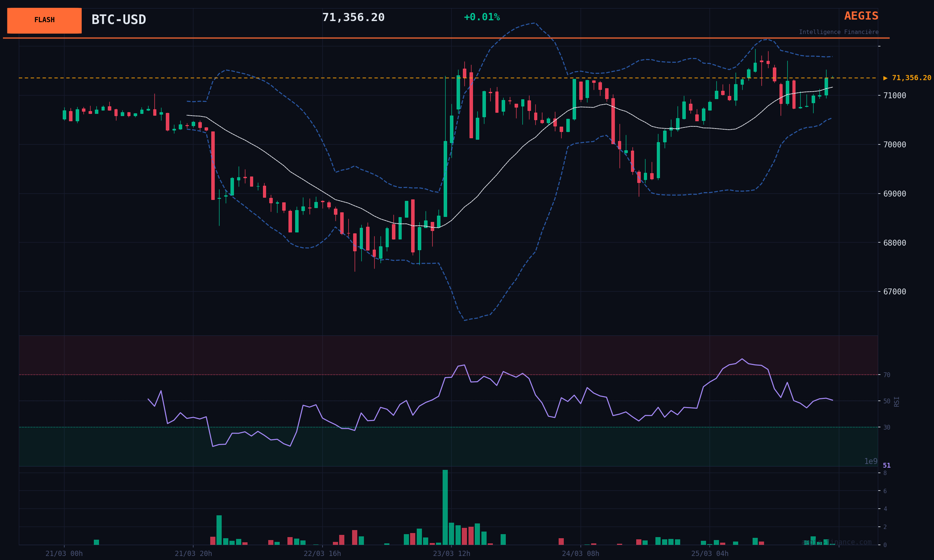This screenshot has height=560, width=934.
Task: Click the 67000 price axis label
Action: point(894,292)
